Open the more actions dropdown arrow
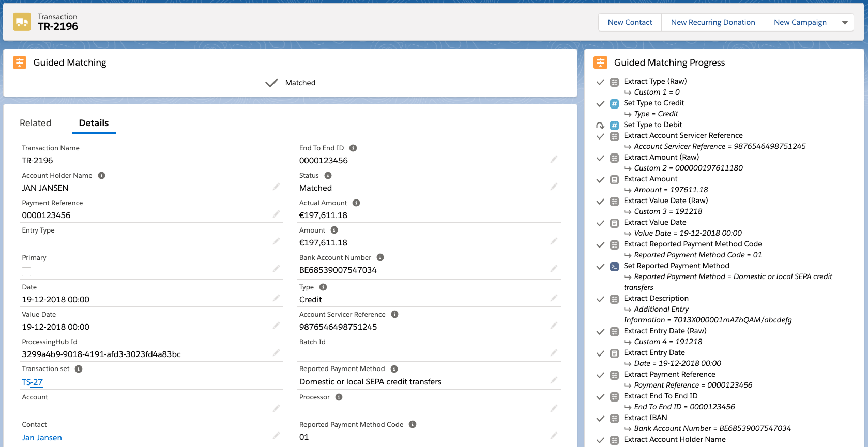The height and width of the screenshot is (447, 868). [x=845, y=23]
